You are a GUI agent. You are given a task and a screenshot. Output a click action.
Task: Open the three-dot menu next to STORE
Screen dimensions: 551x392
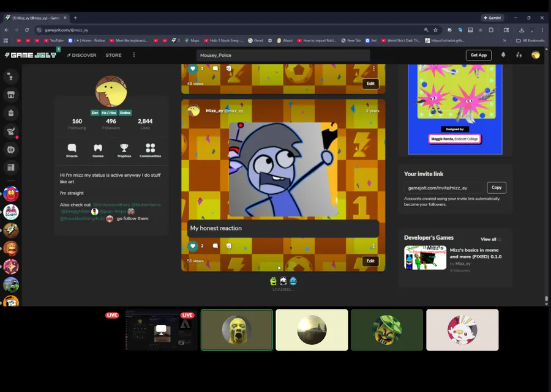click(134, 55)
